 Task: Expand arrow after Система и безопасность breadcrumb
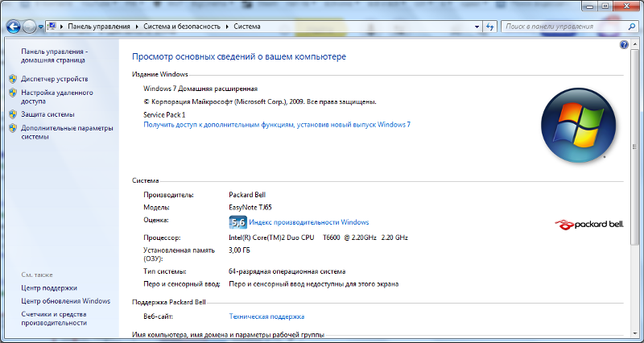pos(227,27)
